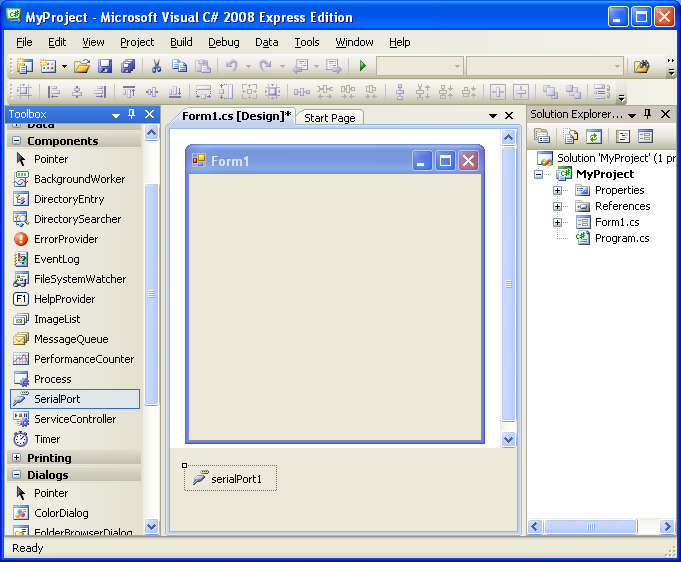Click Show All Files icon in Solution Explorer
Screen dimensions: 681x562
[570, 137]
